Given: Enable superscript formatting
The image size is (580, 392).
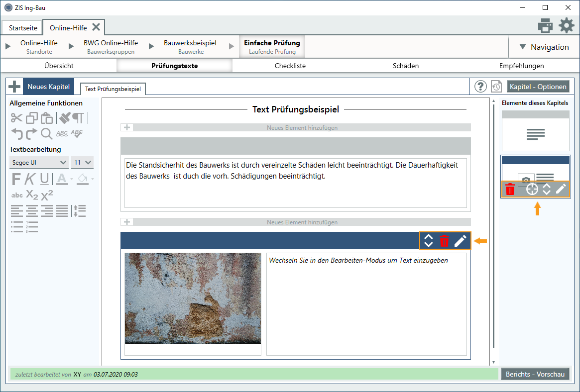Looking at the screenshot, I should tap(46, 195).
